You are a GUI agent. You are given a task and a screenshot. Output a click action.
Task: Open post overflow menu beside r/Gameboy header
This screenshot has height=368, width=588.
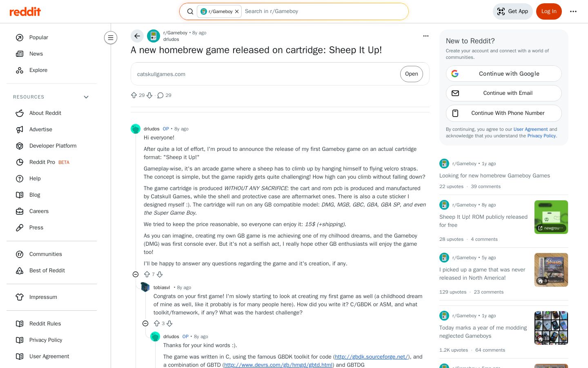coord(426,36)
